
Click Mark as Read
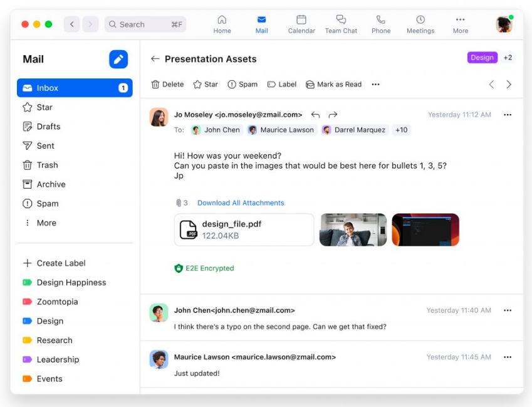[334, 84]
